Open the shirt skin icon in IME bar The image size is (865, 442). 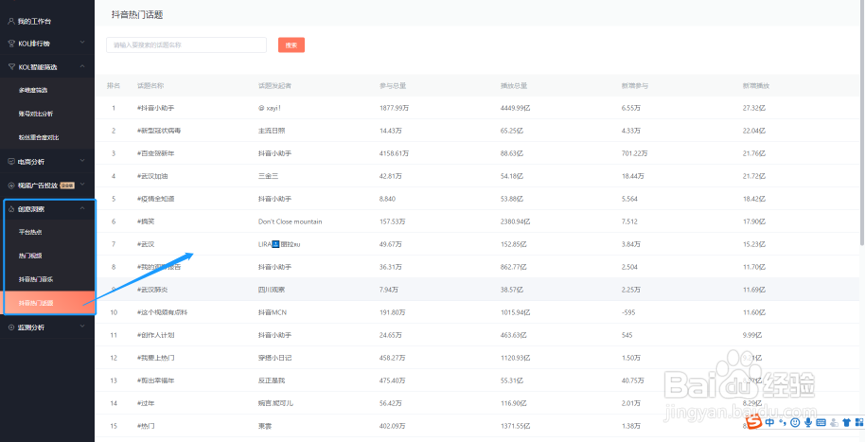pos(846,423)
